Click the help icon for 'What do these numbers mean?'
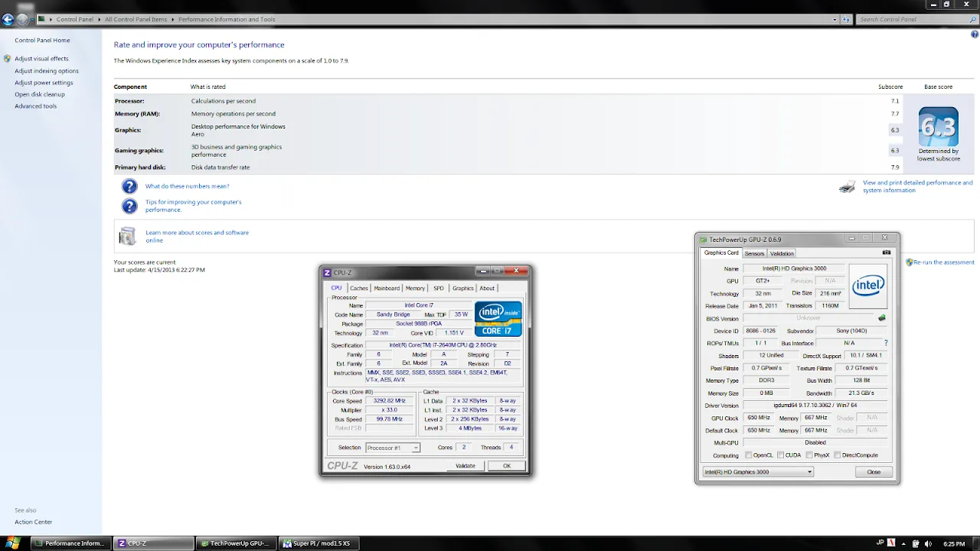980x551 pixels. click(129, 186)
